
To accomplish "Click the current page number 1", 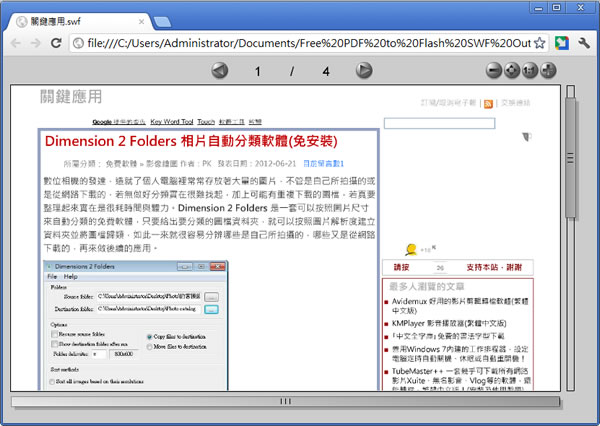I will (258, 71).
